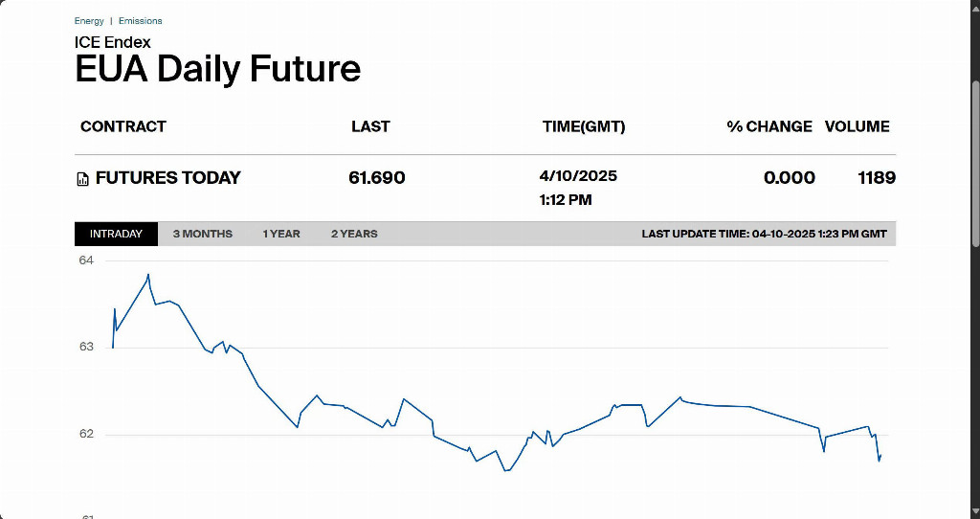Click the highest peak of the intraday line
This screenshot has height=519, width=980.
148,275
